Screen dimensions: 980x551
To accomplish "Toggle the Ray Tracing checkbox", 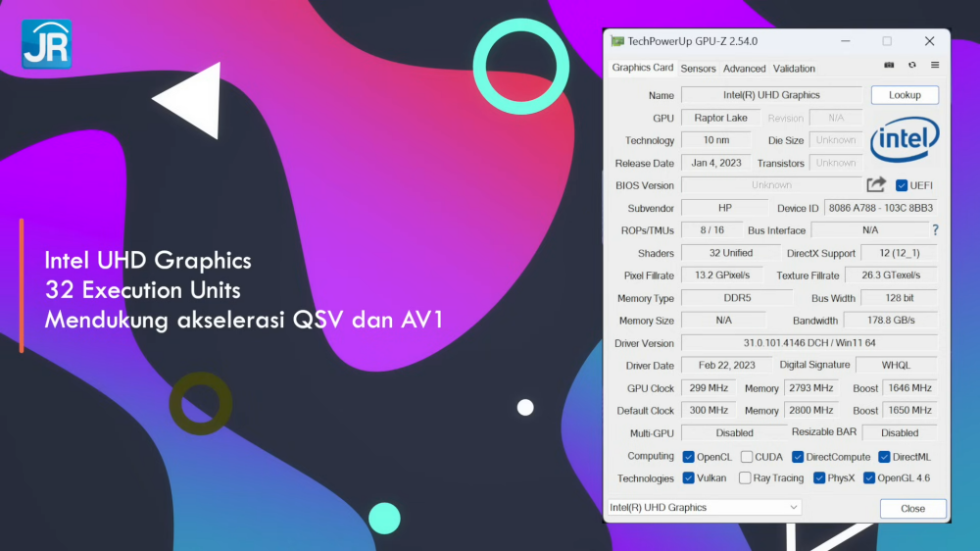I will pos(747,478).
